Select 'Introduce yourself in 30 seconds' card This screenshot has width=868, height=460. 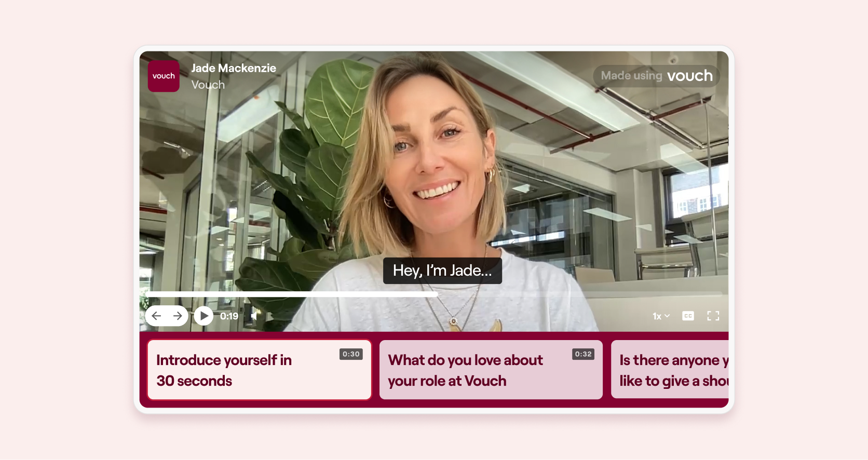[260, 370]
